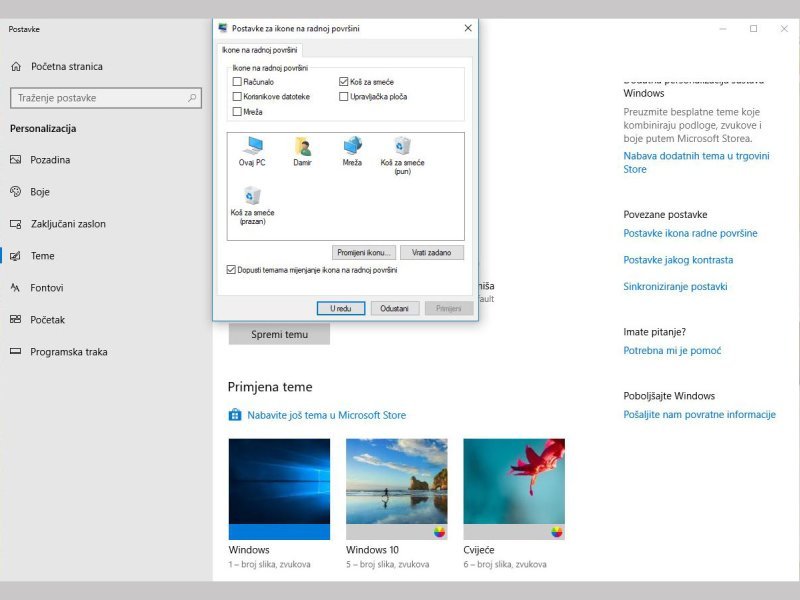Image resolution: width=800 pixels, height=600 pixels.
Task: Click the home icon next to Početna stranica
Action: pos(17,66)
